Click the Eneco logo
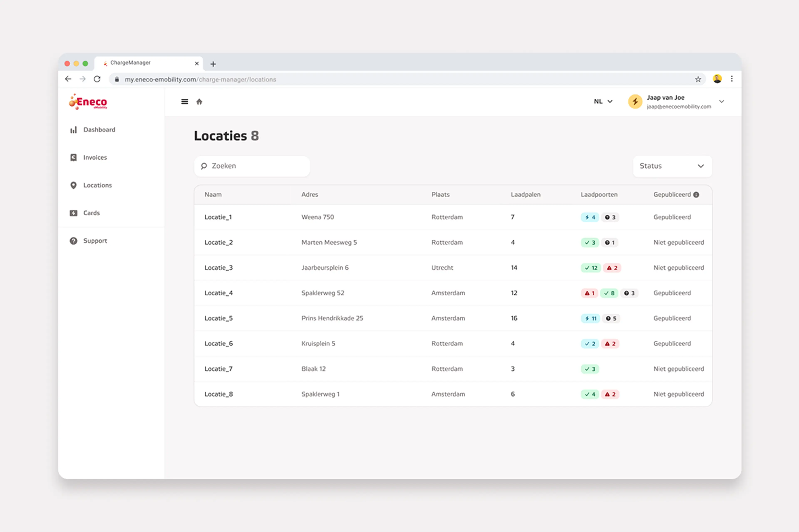 [88, 102]
